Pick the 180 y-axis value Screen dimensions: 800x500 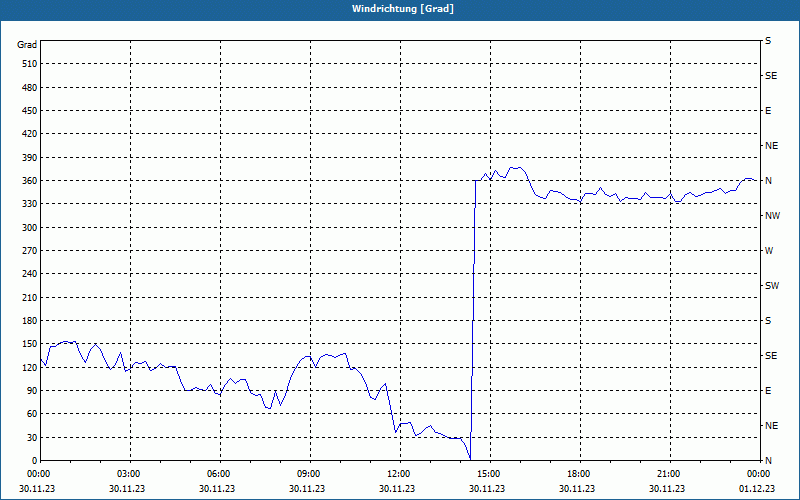pyautogui.click(x=30, y=321)
